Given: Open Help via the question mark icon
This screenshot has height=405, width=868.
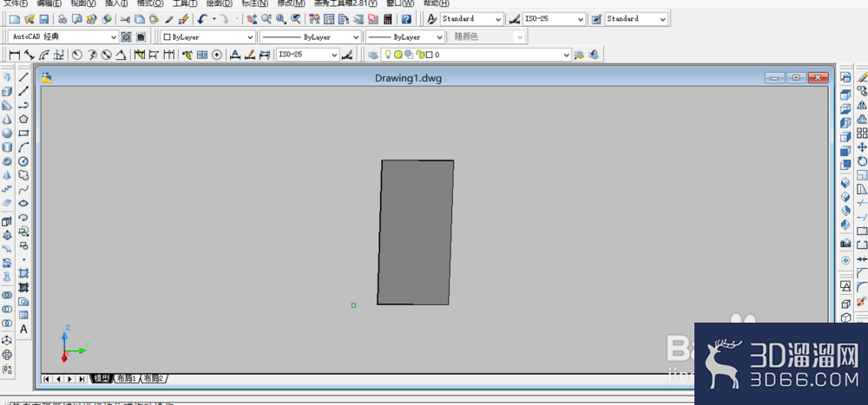Looking at the screenshot, I should (406, 19).
